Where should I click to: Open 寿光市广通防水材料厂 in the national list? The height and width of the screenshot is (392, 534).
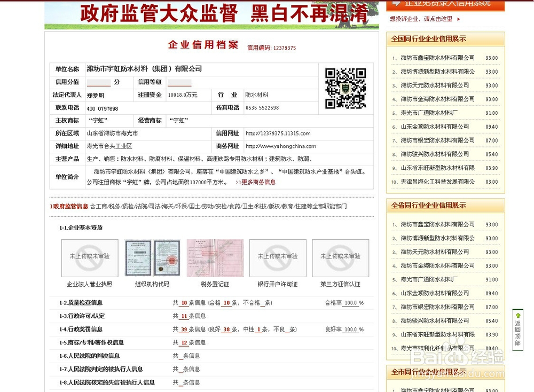coord(429,113)
